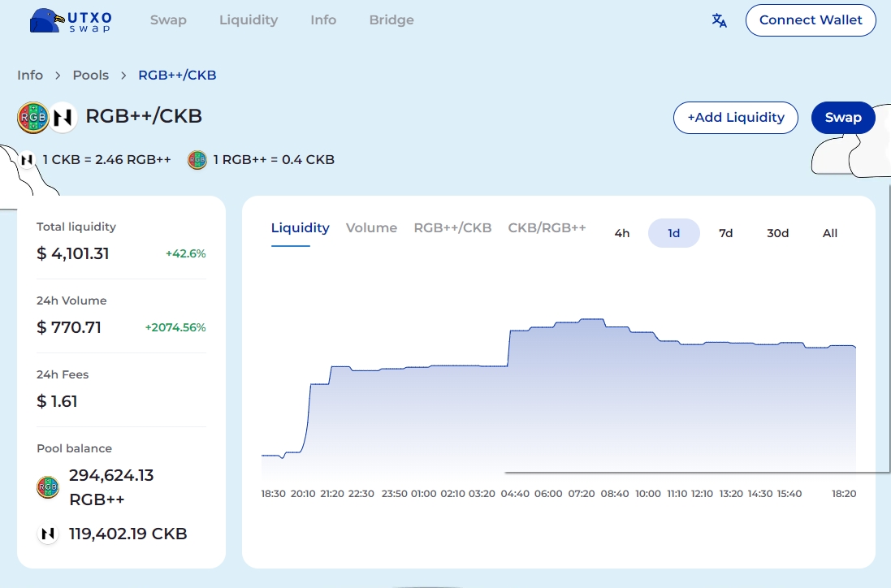Click the RGB++ icon beside 1 RGB++ = 0.4 CKB
Viewport: 891px width, 588px height.
click(x=197, y=160)
